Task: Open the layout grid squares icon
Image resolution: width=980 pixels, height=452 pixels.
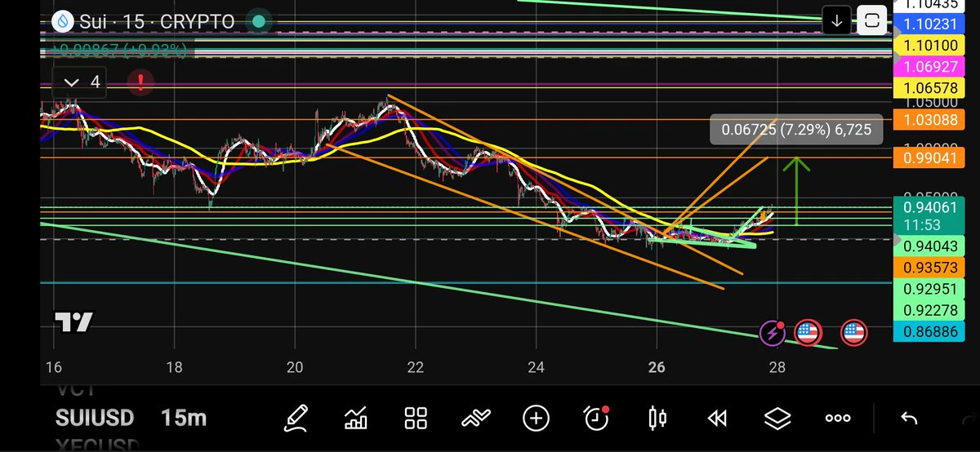Action: coord(416,419)
